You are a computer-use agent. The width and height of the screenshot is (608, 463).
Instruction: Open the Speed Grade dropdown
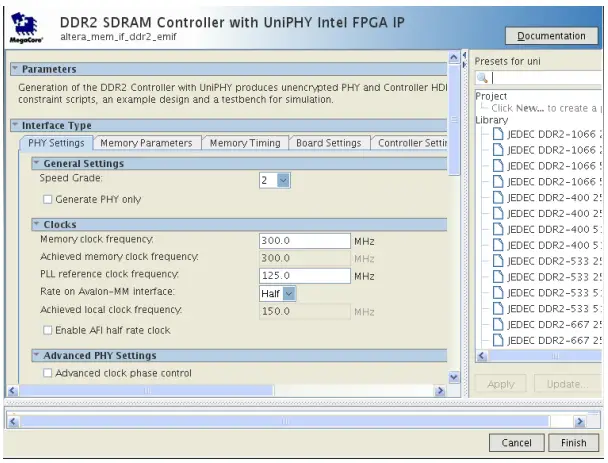point(283,180)
